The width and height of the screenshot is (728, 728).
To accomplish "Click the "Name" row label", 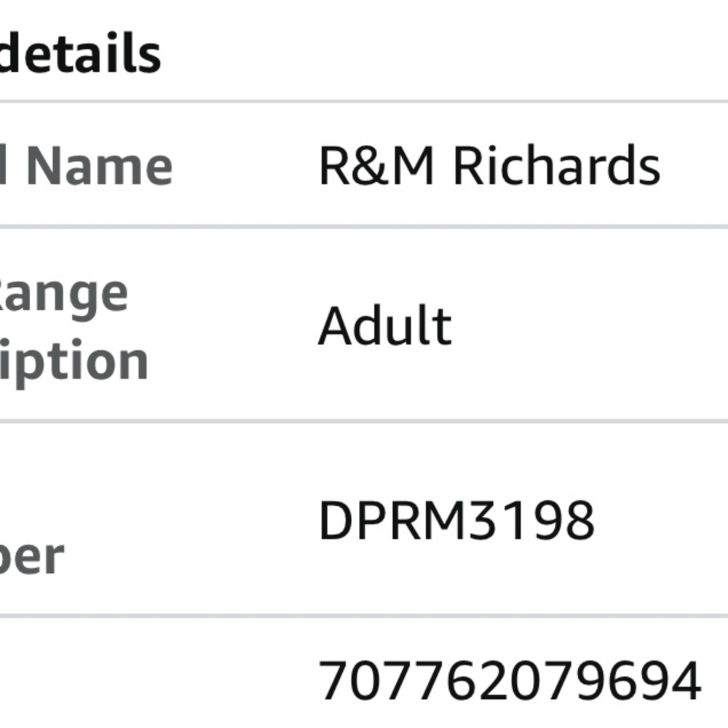I will pyautogui.click(x=99, y=166).
